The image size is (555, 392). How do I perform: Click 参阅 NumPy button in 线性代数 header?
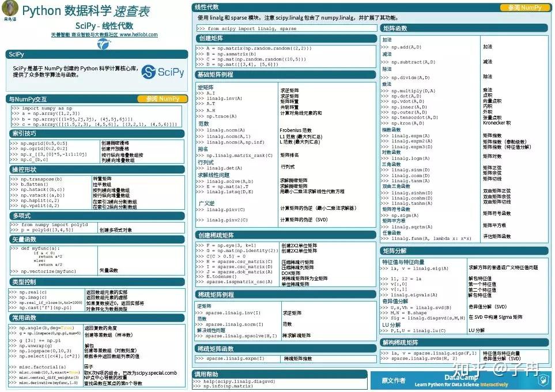point(525,7)
